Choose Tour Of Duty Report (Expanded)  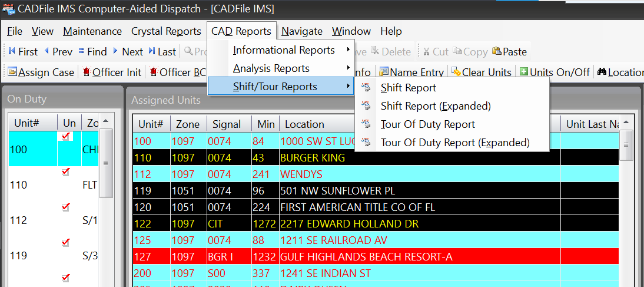tap(454, 143)
